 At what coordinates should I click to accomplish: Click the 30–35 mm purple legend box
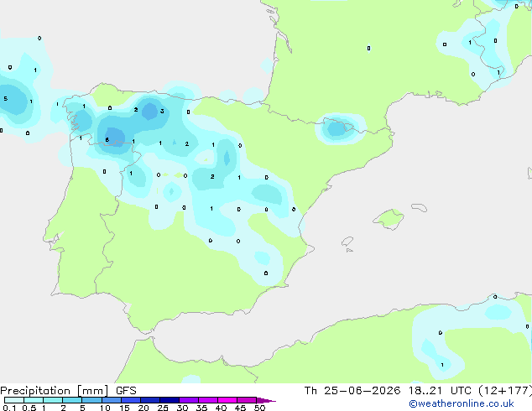tap(188, 400)
